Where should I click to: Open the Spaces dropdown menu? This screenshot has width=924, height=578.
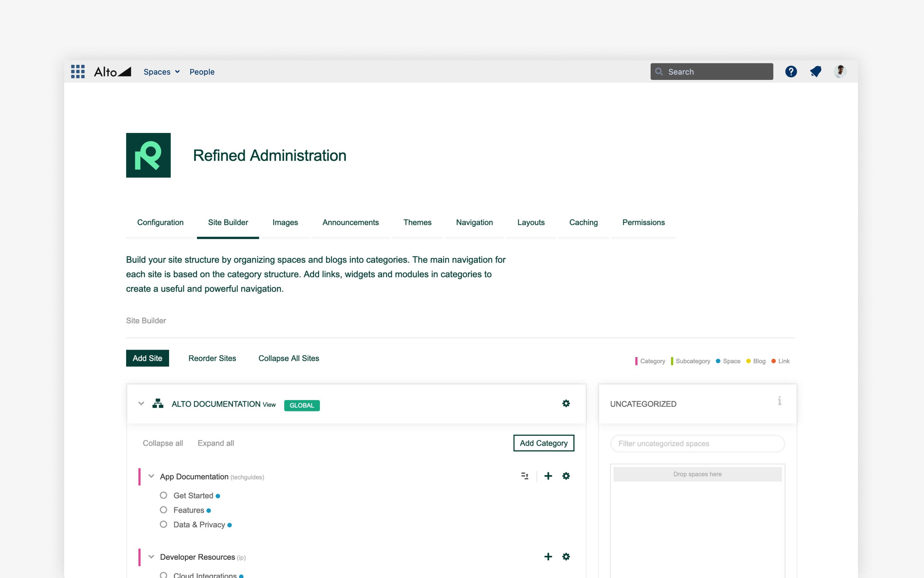coord(161,72)
